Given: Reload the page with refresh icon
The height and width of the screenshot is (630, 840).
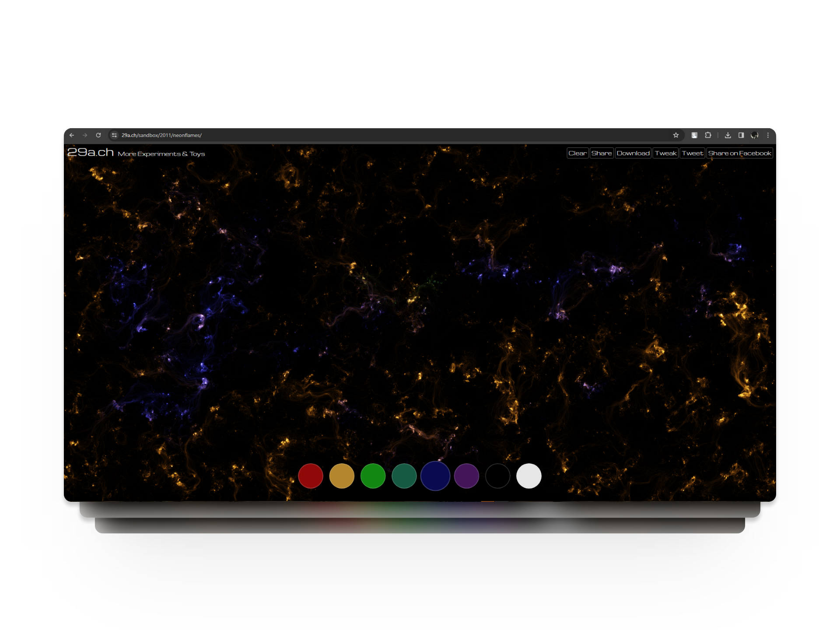Looking at the screenshot, I should tap(98, 135).
